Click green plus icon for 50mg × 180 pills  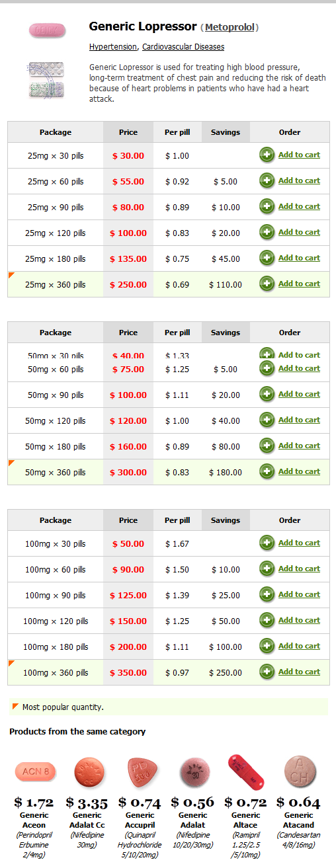(267, 446)
